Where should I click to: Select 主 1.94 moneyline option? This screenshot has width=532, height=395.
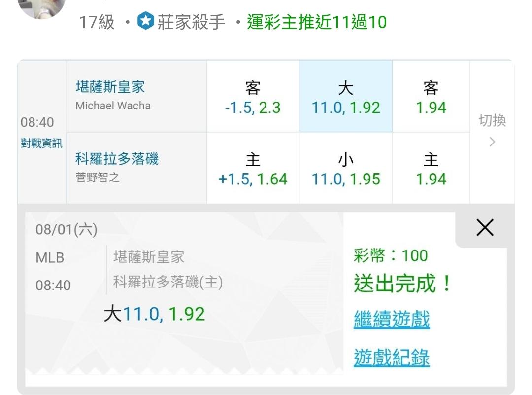[431, 168]
